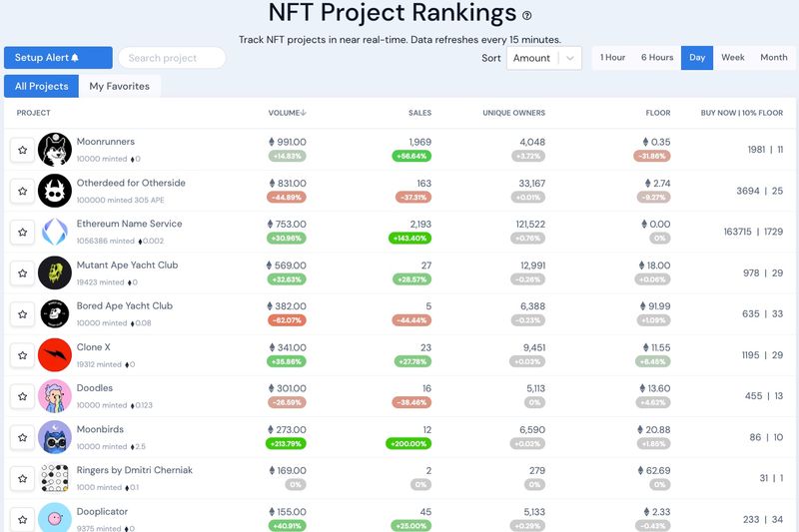
Task: Click the 163715 | 1729 buy now value
Action: click(753, 233)
